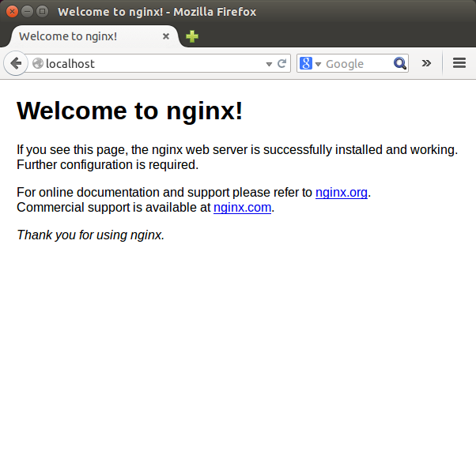Click the Welcome to nginx! heading
Viewport: 476px width, 451px height.
pos(130,111)
